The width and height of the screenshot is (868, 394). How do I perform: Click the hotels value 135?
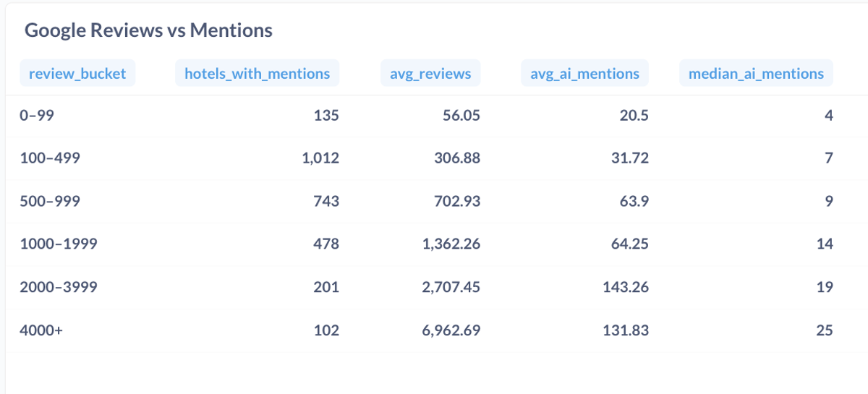click(326, 115)
